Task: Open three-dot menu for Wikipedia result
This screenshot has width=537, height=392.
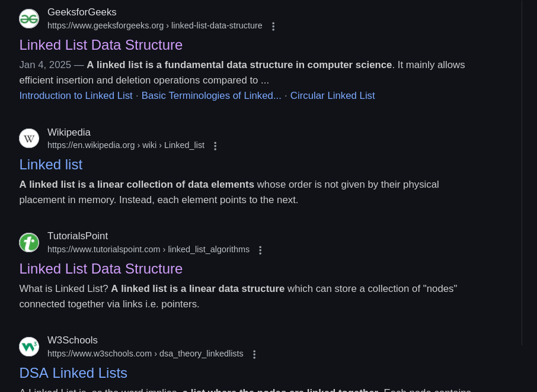Action: click(215, 146)
